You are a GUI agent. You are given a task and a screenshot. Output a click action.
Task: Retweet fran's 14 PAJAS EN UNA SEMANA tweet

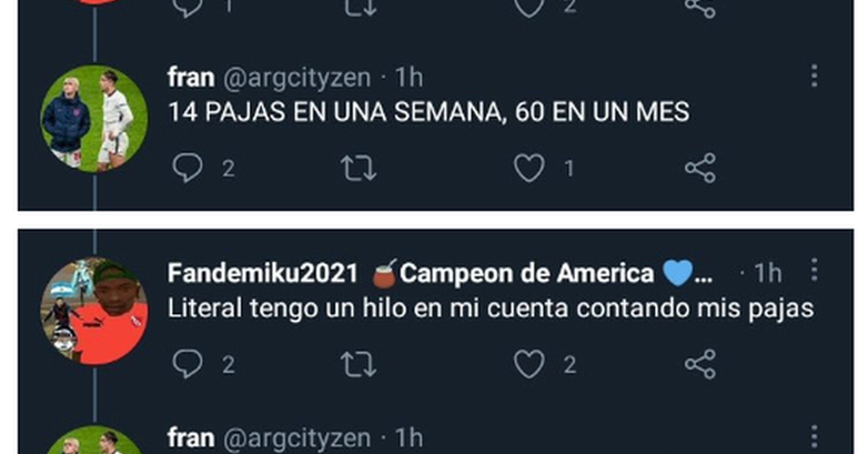[358, 168]
